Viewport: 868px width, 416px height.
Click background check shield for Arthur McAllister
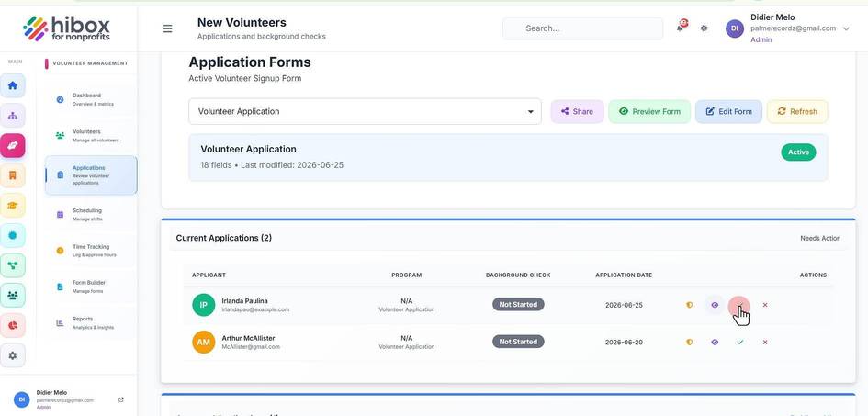[689, 342]
